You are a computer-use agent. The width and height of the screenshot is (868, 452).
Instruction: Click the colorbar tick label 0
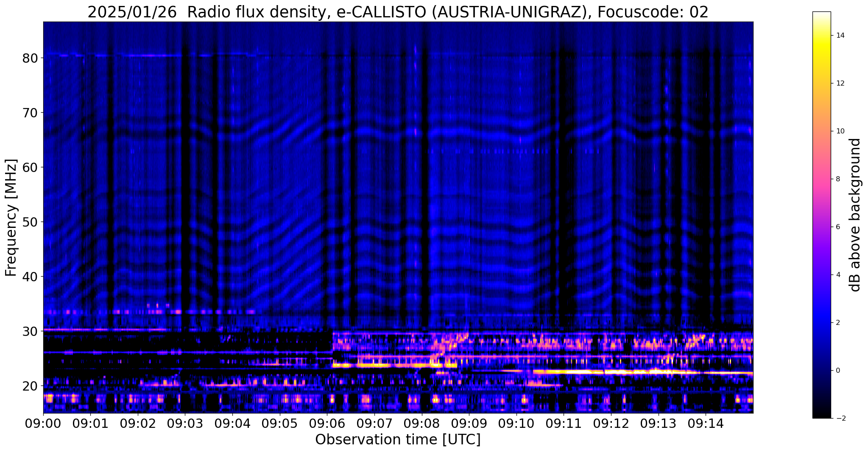point(838,371)
